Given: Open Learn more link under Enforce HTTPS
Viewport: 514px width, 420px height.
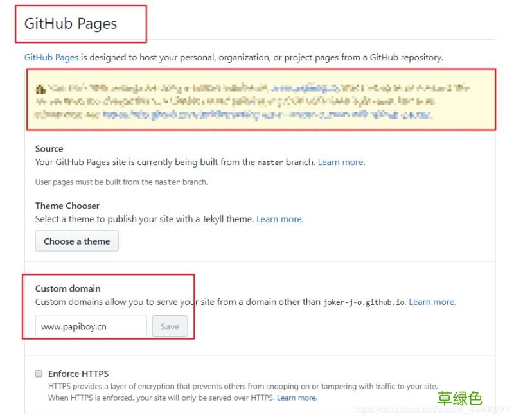Looking at the screenshot, I should 296,398.
